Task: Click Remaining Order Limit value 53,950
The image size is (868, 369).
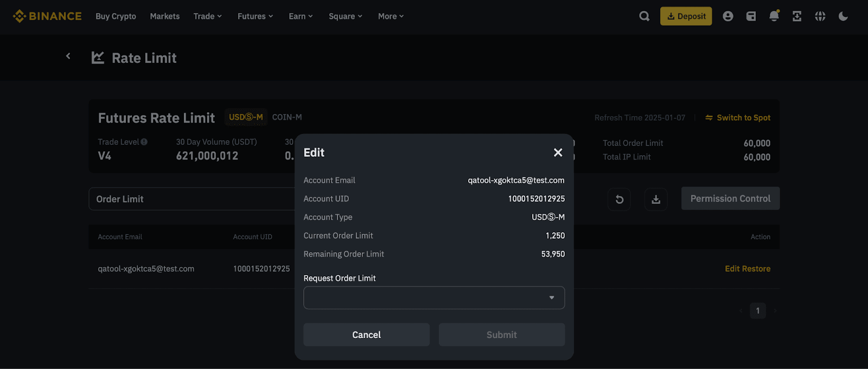Action: (x=553, y=254)
